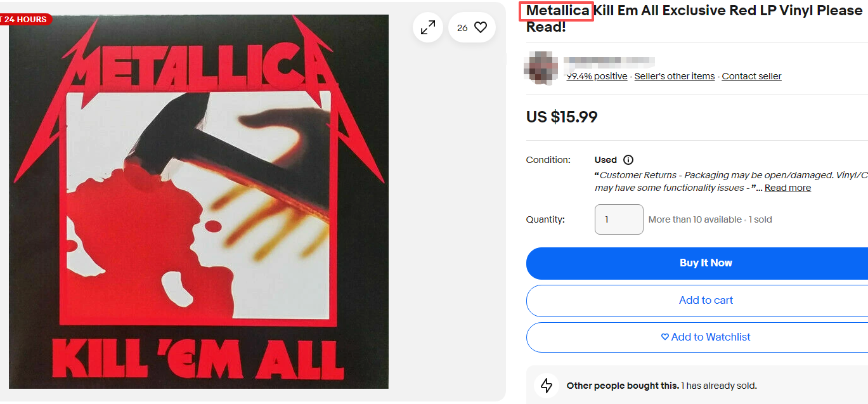Click the blurred seller username

click(x=609, y=62)
